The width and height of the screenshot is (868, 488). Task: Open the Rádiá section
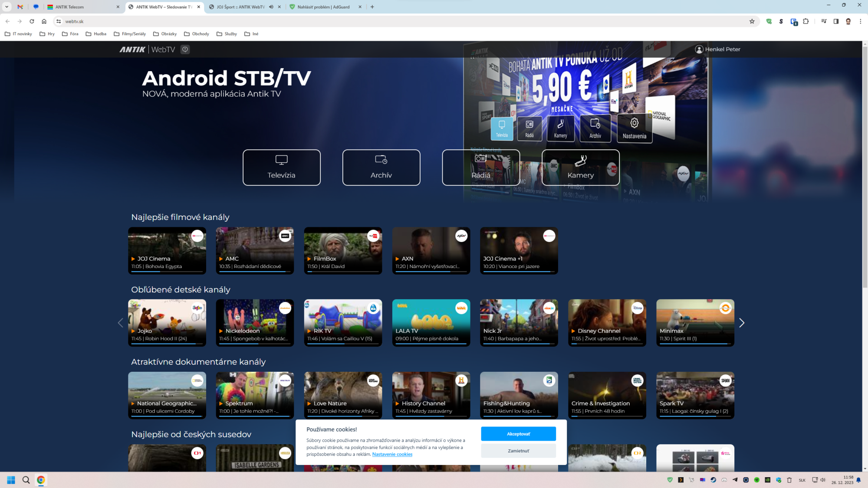pyautogui.click(x=480, y=167)
